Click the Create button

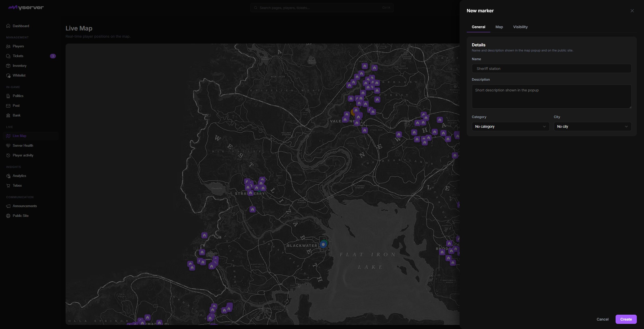(626, 319)
